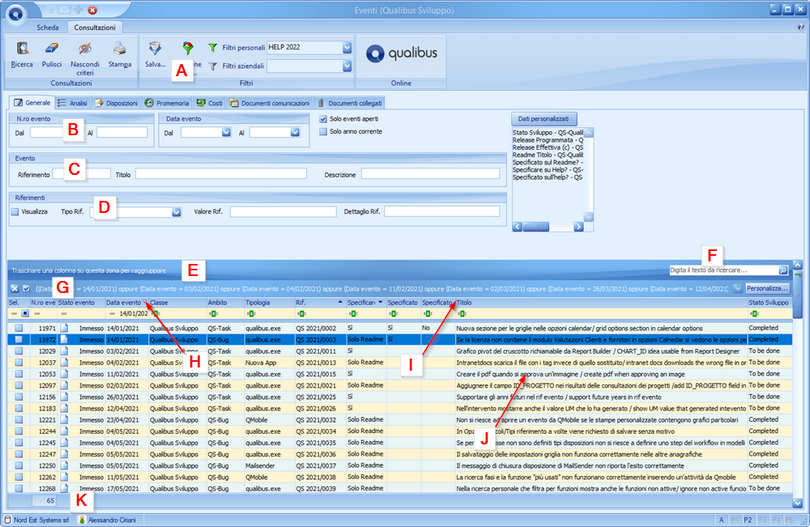Click the document icon in row 12244
Screen dimensions: 810x527
coord(64,431)
